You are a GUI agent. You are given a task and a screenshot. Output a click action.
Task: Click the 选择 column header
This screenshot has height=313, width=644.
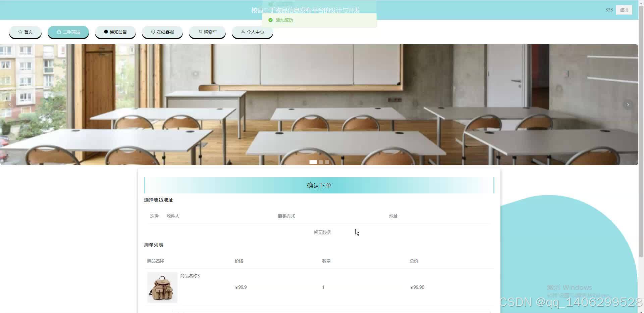tap(154, 216)
